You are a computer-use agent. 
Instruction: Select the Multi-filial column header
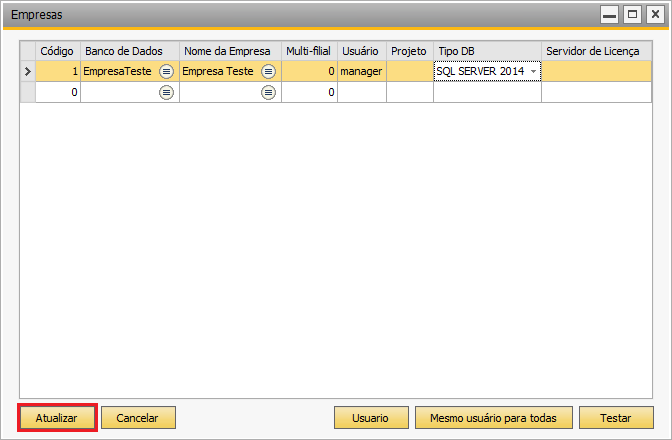(x=309, y=51)
